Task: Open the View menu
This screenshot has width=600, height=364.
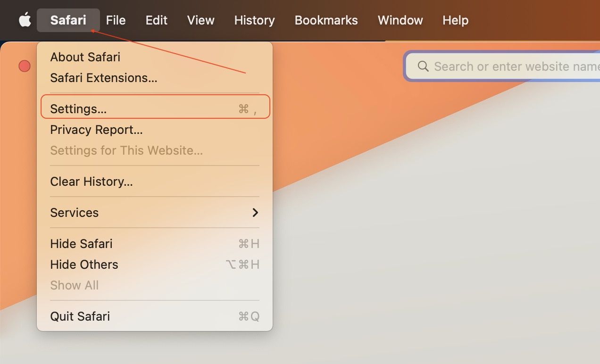Action: click(x=200, y=20)
